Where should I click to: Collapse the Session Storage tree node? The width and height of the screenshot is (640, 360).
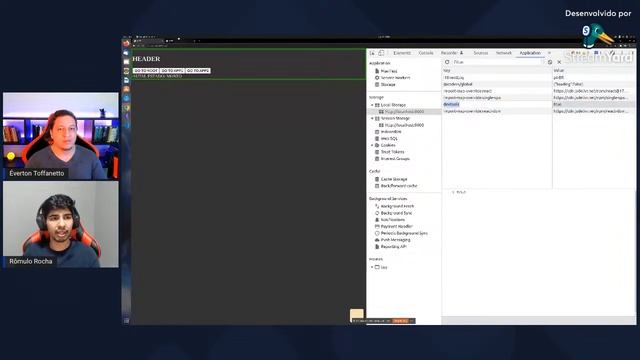coord(372,118)
